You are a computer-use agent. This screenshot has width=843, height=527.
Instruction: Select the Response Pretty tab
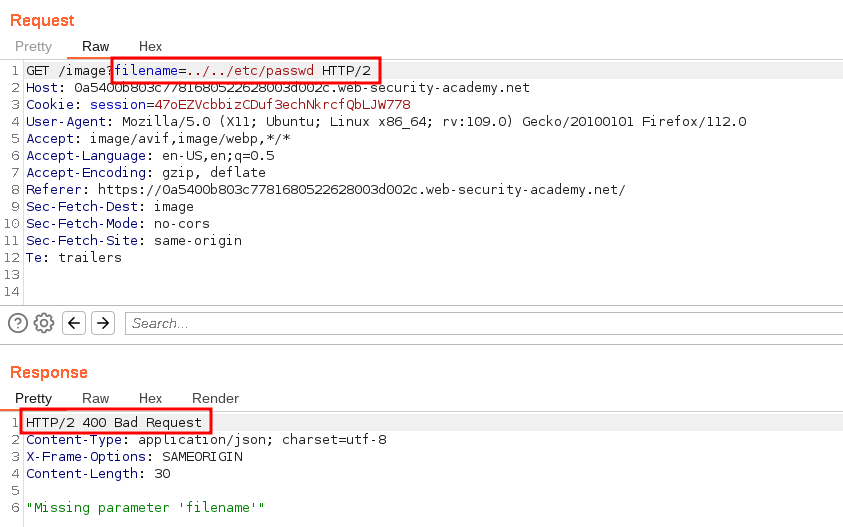(x=33, y=398)
